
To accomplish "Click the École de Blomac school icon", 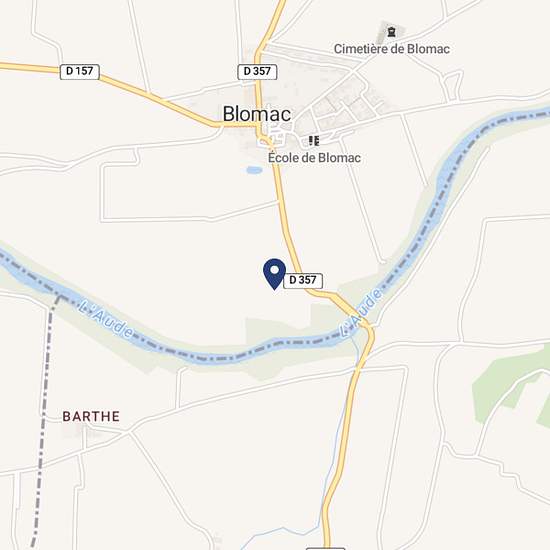I will [x=314, y=141].
